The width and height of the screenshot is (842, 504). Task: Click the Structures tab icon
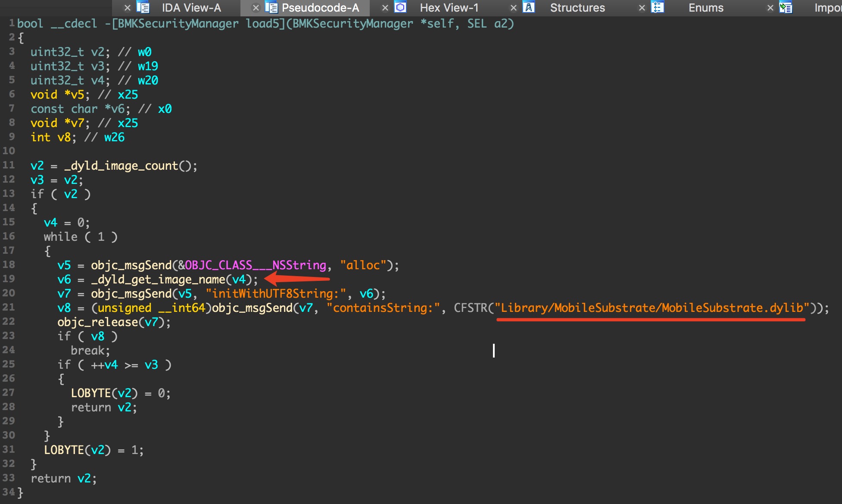pyautogui.click(x=529, y=7)
